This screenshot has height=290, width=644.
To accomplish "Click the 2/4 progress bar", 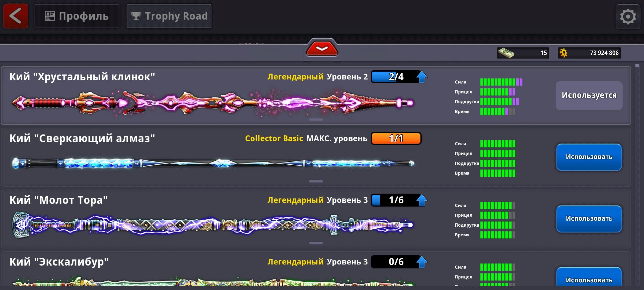I will [x=396, y=77].
